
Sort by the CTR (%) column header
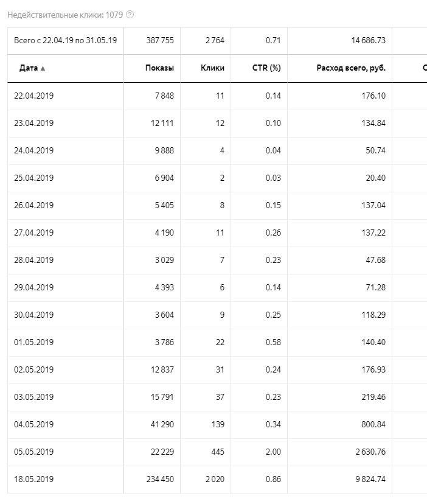tap(266, 68)
